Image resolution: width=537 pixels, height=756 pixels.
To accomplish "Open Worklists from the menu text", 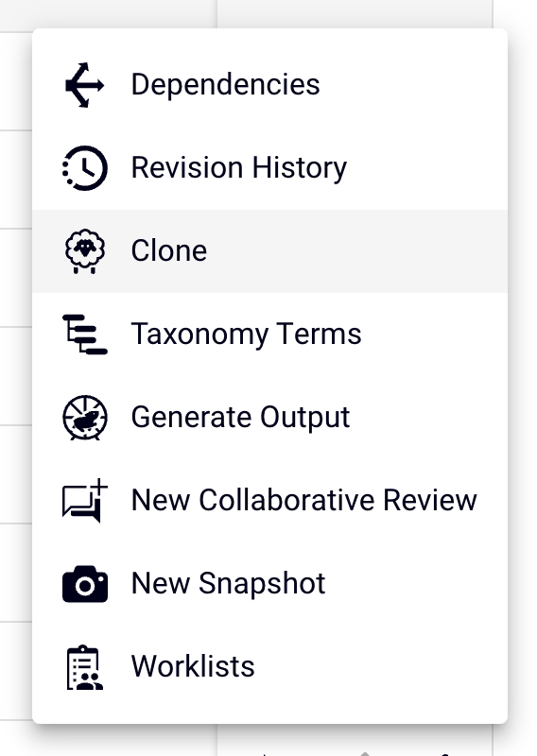I will click(193, 666).
